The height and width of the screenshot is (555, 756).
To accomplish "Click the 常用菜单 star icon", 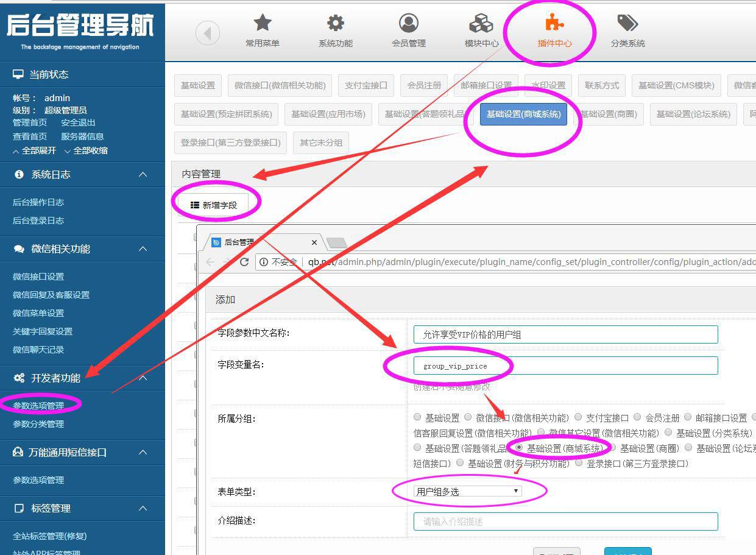I will click(x=263, y=23).
